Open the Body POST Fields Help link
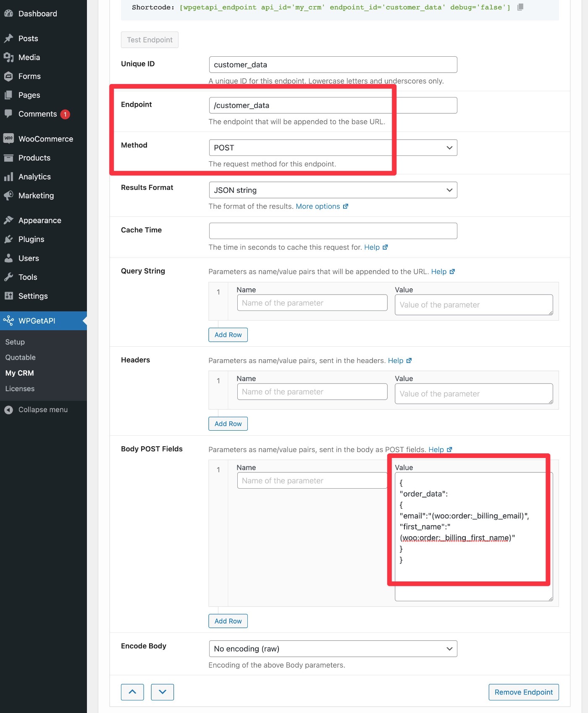This screenshot has height=713, width=588. (x=440, y=450)
